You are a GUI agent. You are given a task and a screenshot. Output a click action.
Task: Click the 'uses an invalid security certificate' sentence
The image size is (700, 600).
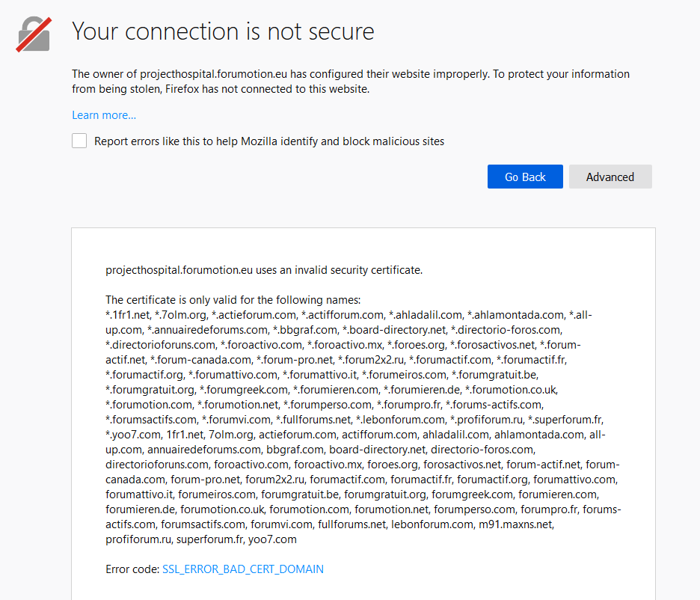point(264,270)
